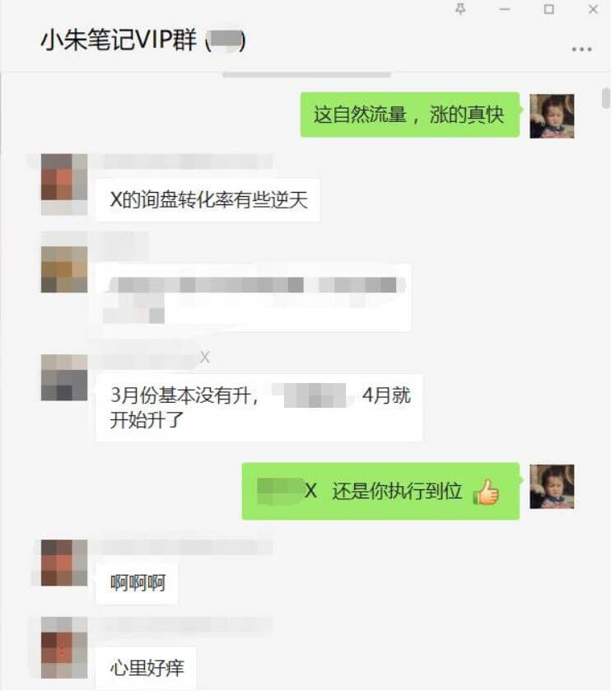Click the blurred avatar beside the redacted message
The image size is (616, 692).
coord(64,269)
